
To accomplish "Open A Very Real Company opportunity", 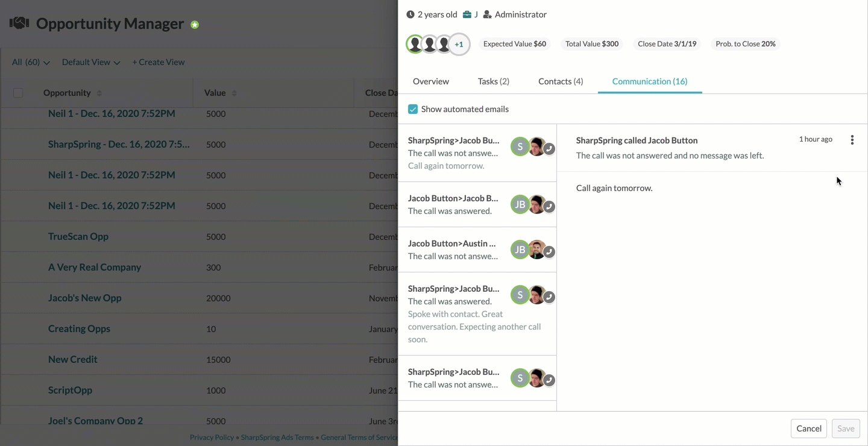I will click(95, 267).
